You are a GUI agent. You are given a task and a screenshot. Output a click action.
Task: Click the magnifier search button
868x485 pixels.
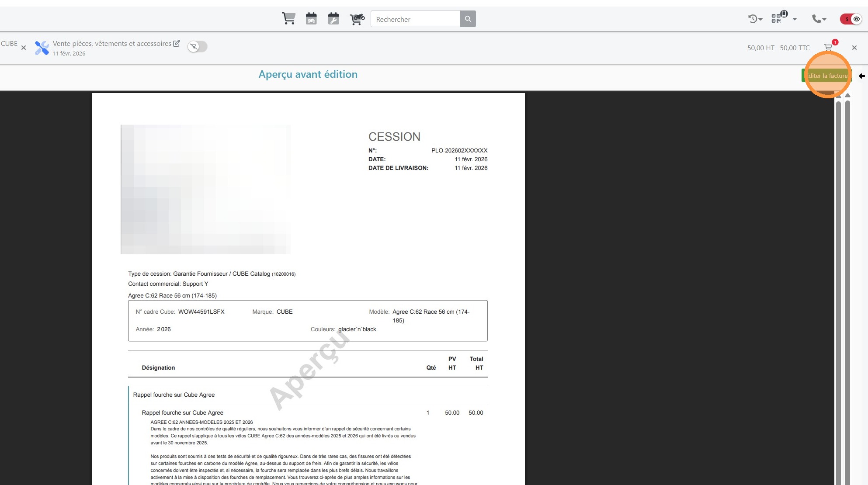click(468, 19)
